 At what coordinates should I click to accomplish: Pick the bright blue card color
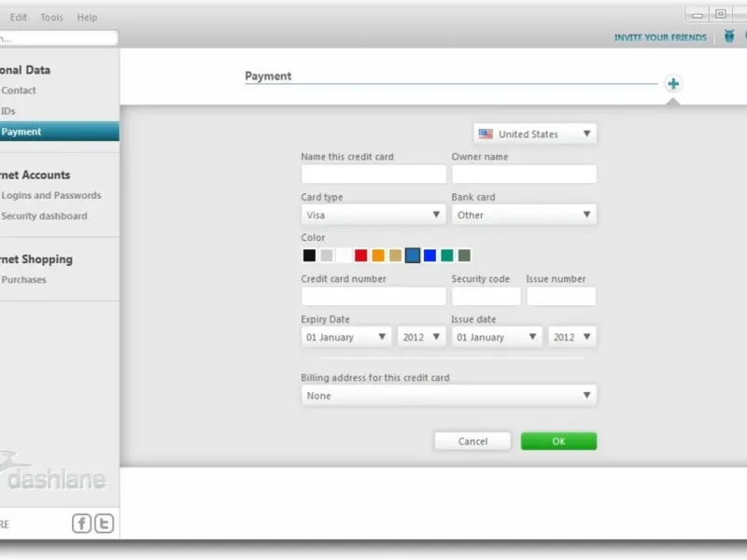tap(430, 256)
